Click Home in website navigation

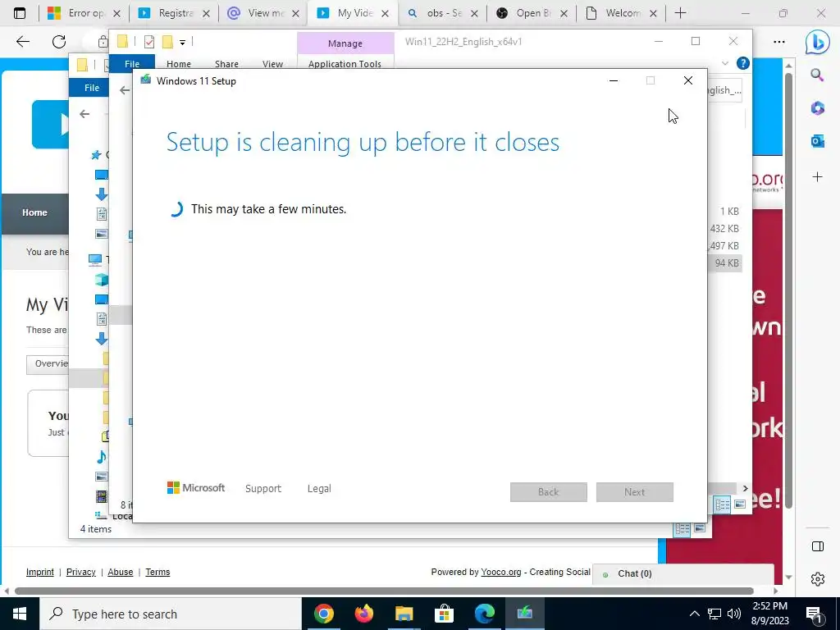(34, 212)
